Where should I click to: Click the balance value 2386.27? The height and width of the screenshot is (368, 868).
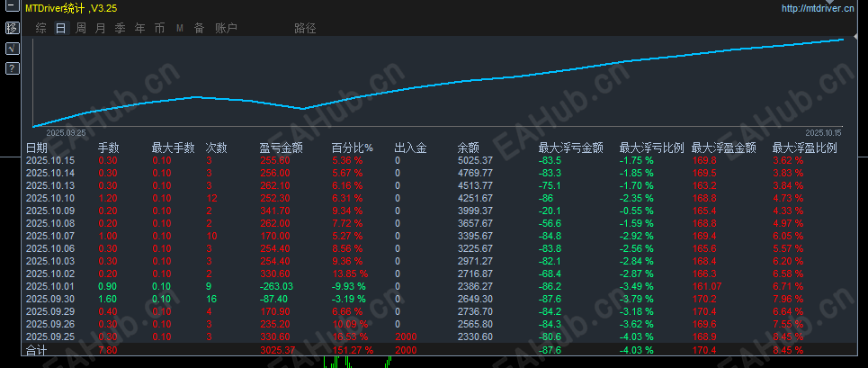pos(475,286)
